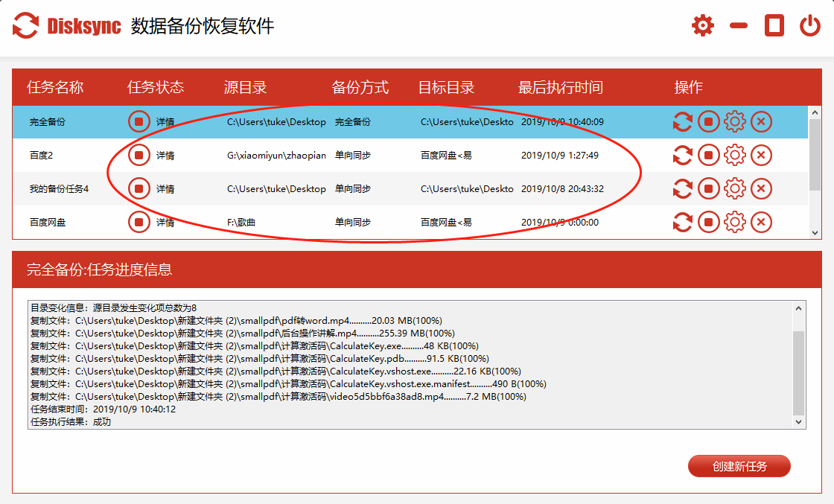Click 创建新任务 button
This screenshot has height=504, width=834.
coord(739,467)
